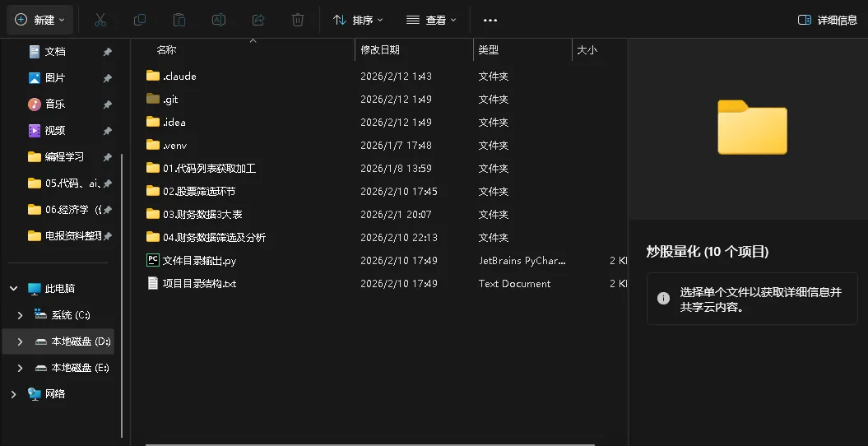The height and width of the screenshot is (446, 868).
Task: Select folder 02.股票筛选环节
Action: pos(199,192)
